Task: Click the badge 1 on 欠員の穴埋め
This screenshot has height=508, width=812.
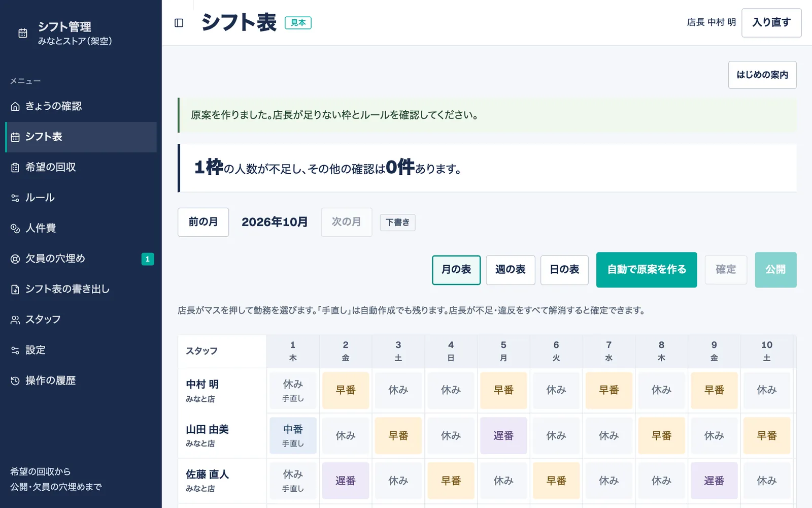Action: (148, 259)
